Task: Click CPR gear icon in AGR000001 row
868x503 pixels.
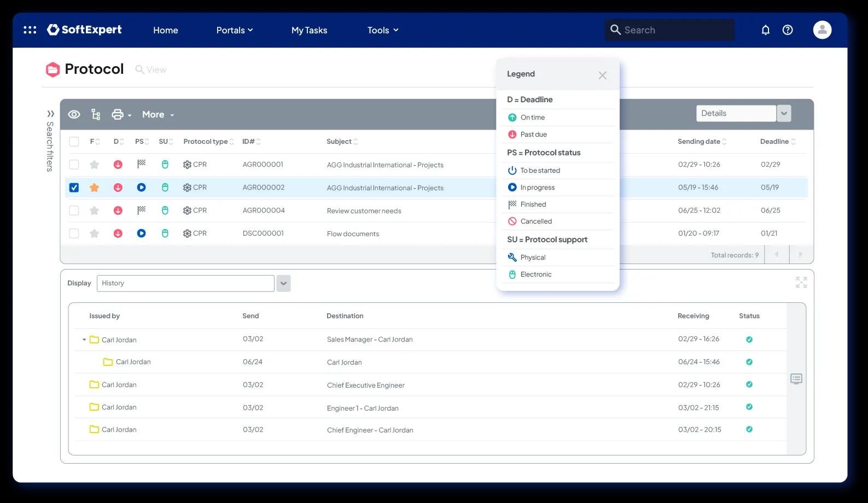Action: (x=187, y=165)
